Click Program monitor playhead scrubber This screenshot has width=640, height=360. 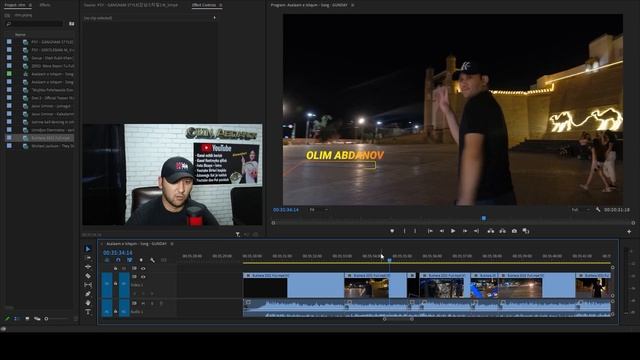click(484, 218)
